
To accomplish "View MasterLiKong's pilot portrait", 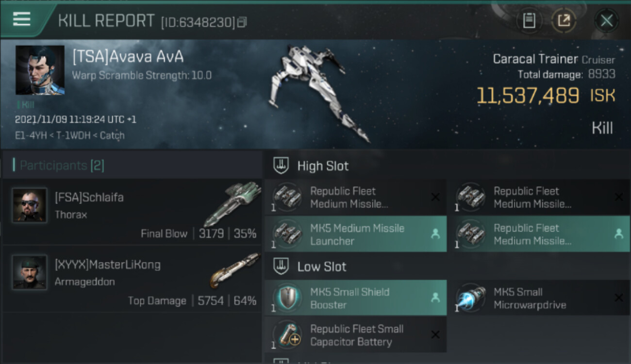I will pyautogui.click(x=30, y=272).
